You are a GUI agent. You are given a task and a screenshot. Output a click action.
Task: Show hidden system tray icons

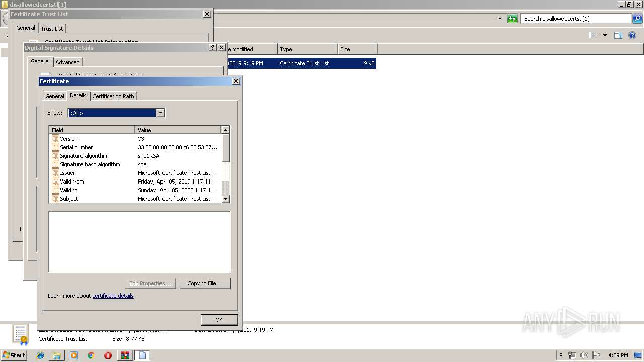click(x=561, y=355)
